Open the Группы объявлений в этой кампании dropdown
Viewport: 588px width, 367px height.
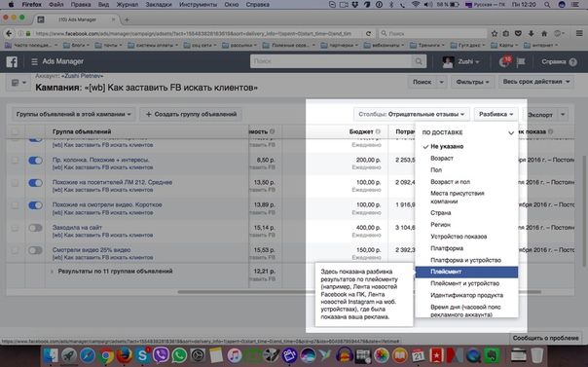[x=74, y=114]
